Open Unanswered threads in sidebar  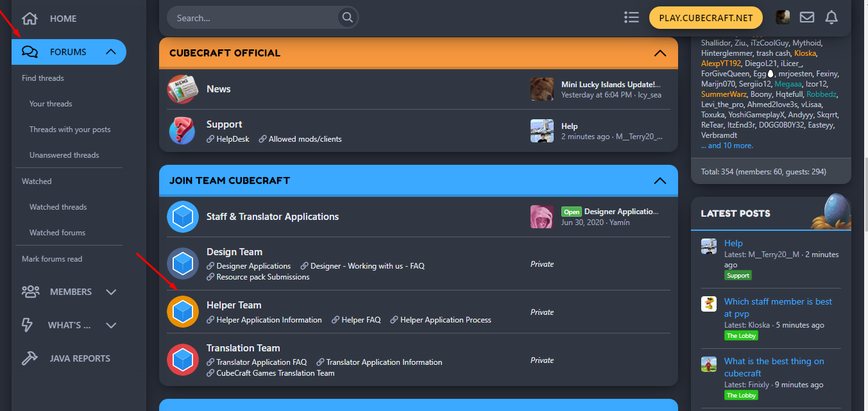tap(64, 155)
